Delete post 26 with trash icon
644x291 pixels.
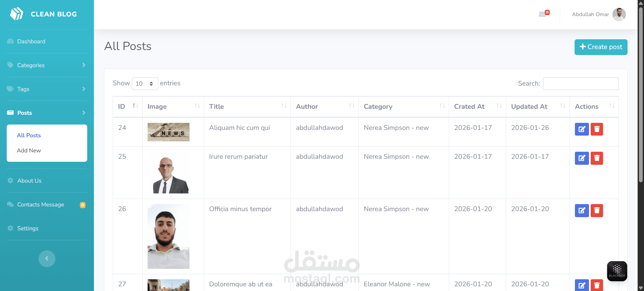pos(597,210)
